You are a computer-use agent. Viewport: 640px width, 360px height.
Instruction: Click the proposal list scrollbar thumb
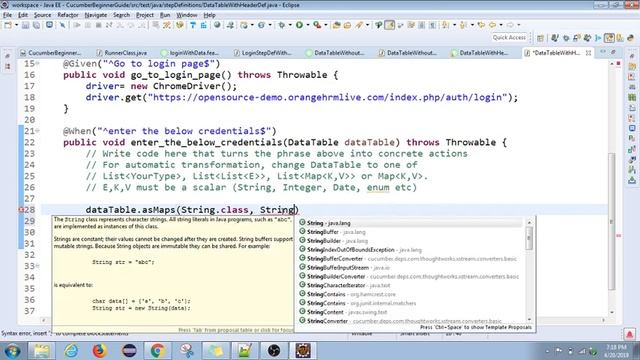click(529, 238)
